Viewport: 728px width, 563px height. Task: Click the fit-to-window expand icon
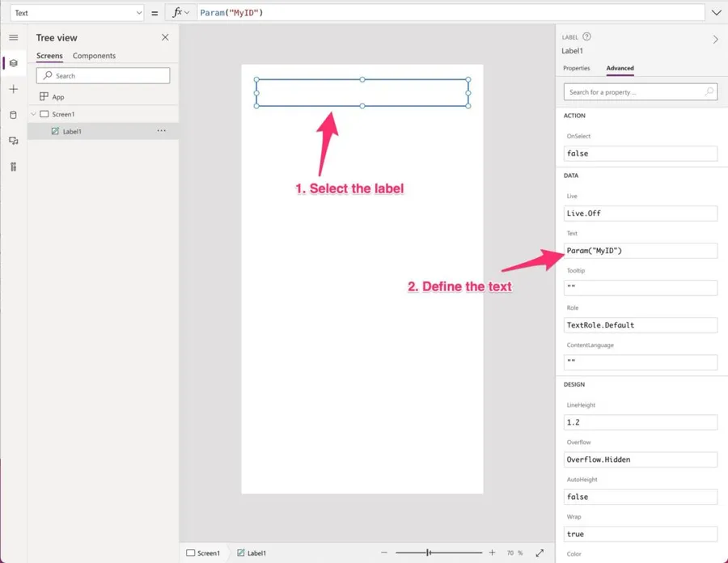point(540,553)
